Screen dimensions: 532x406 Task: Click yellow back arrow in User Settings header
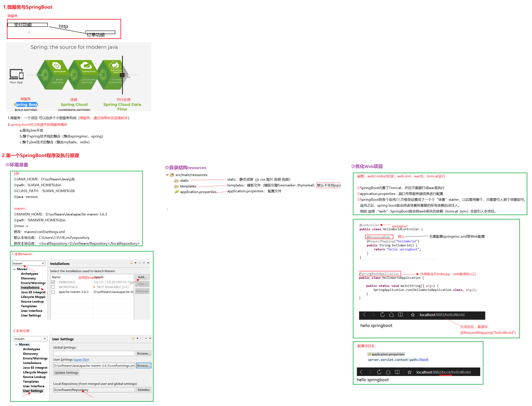133,338
